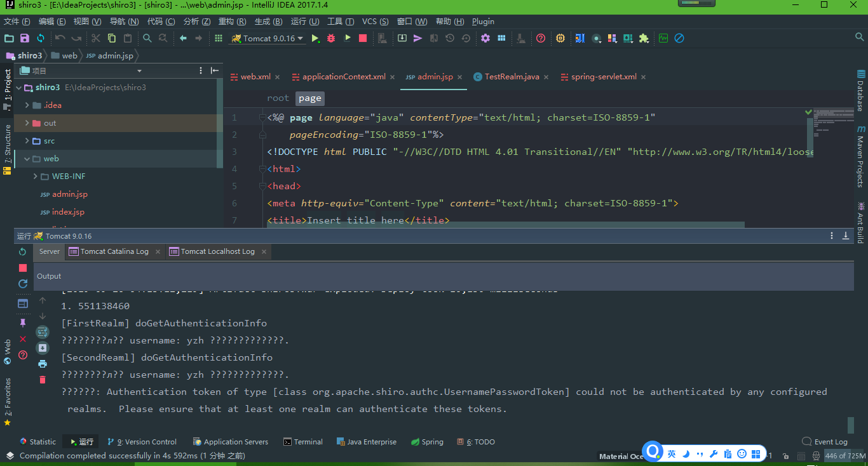The image size is (868, 466).
Task: Click the green monitor waveform icon
Action: [x=663, y=38]
